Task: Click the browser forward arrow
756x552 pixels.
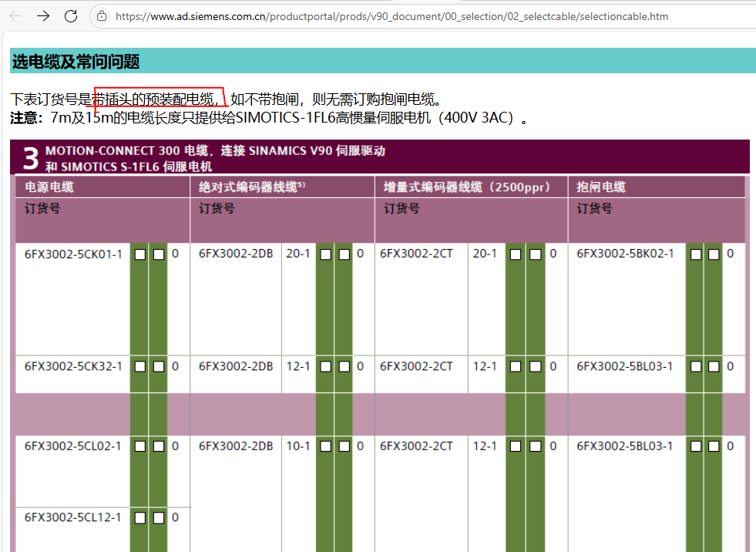Action: (x=43, y=16)
